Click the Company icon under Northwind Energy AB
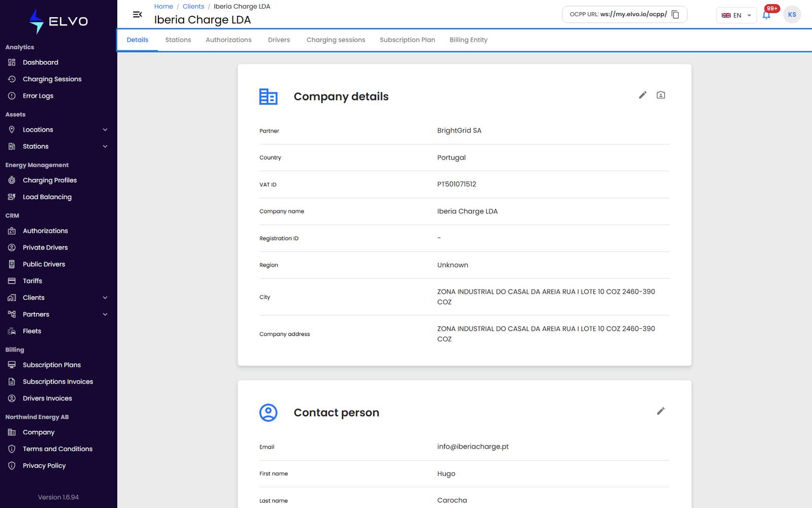The image size is (812, 508). 12,432
